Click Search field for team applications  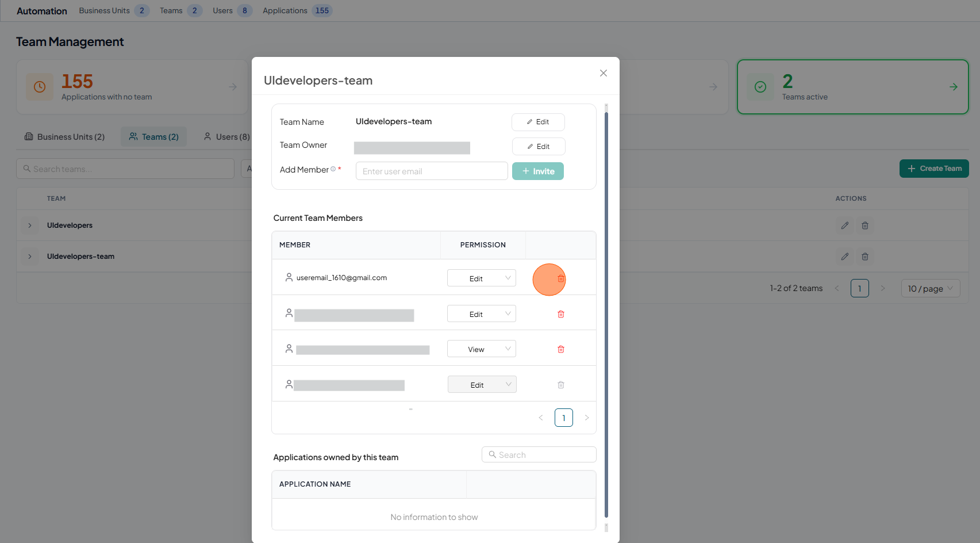pyautogui.click(x=539, y=454)
